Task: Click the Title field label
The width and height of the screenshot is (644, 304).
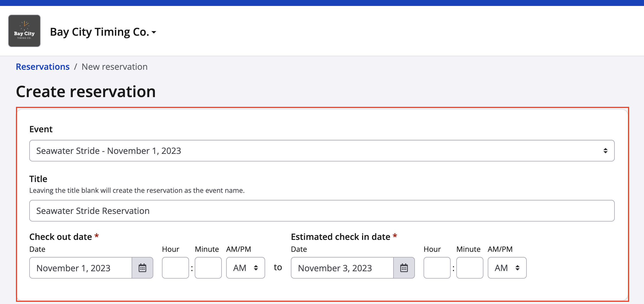Action: pos(38,179)
